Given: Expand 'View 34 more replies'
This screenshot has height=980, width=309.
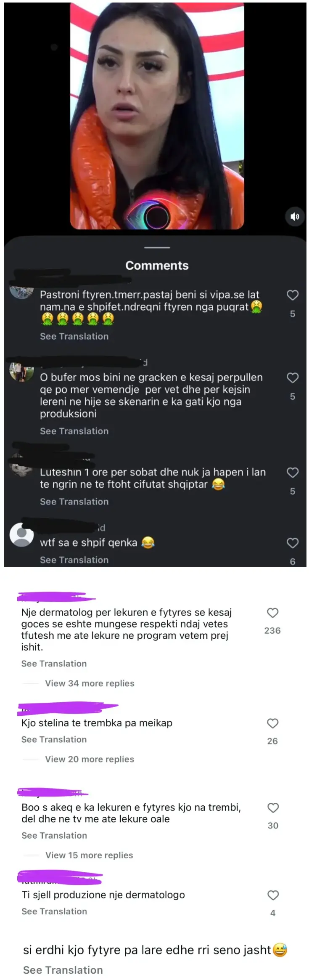Looking at the screenshot, I should [90, 683].
